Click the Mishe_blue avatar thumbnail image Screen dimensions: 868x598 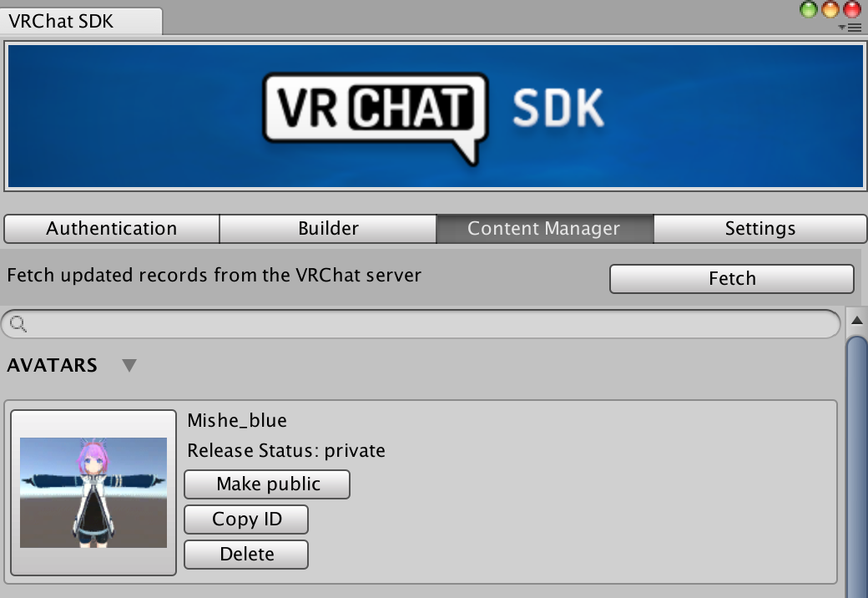93,489
